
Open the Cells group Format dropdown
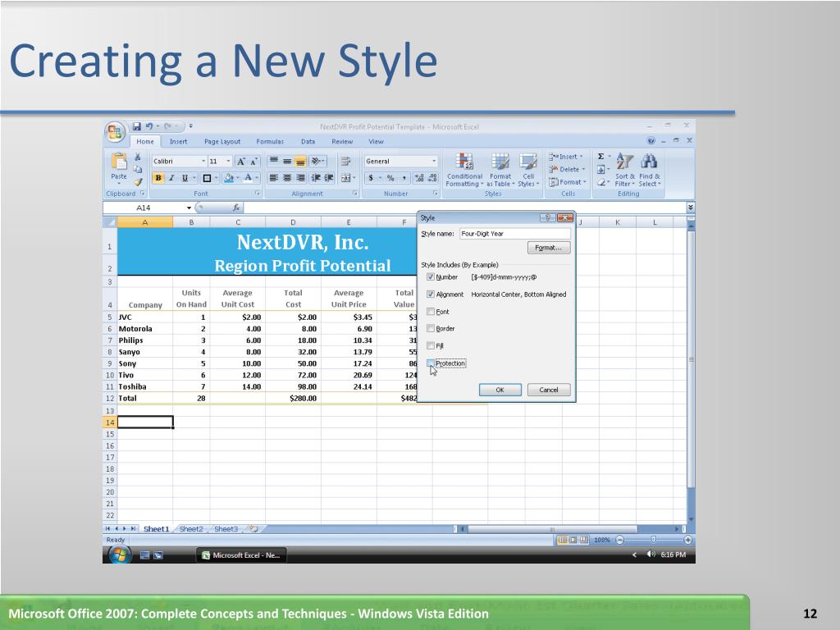tap(568, 182)
